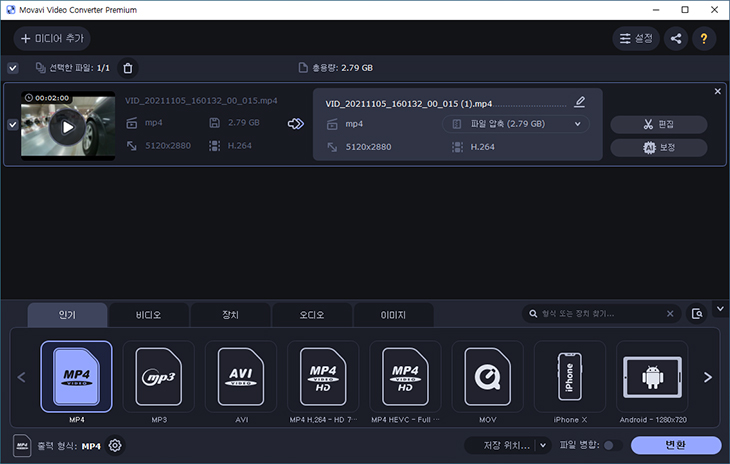Collapse the format panel chevron
Screen dimensions: 730x464
point(720,309)
